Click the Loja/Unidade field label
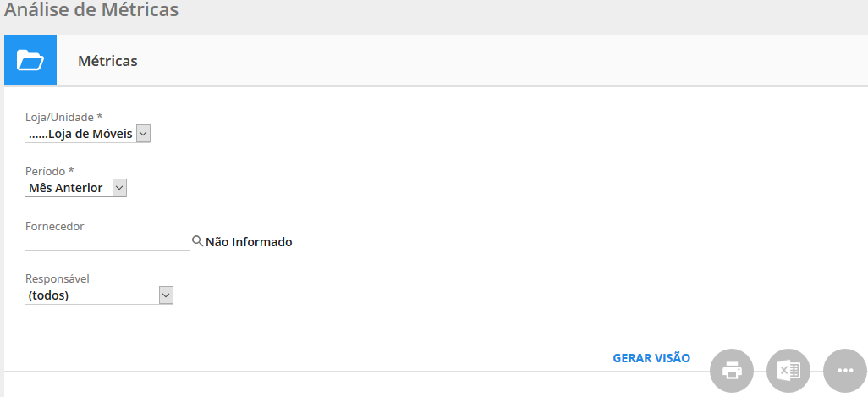The height and width of the screenshot is (397, 868). click(63, 117)
